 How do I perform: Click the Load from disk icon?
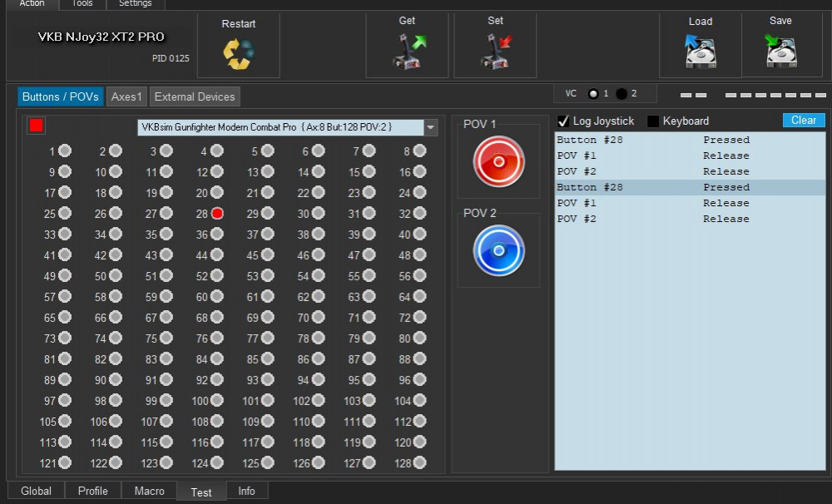point(701,52)
